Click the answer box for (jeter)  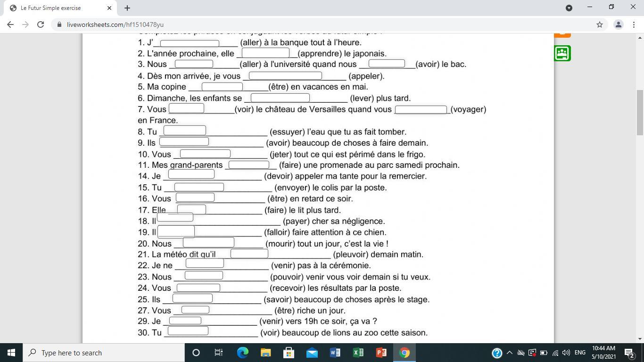click(205, 154)
